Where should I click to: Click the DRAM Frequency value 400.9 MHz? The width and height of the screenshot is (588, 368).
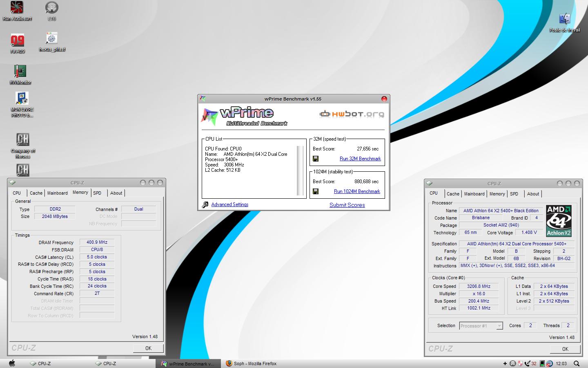pos(97,242)
